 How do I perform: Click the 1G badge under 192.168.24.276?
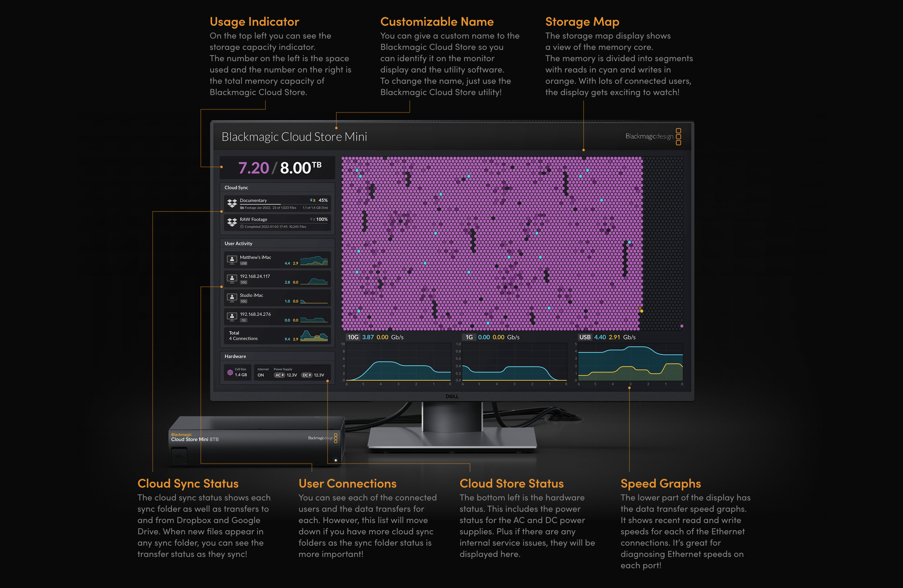[x=243, y=320]
